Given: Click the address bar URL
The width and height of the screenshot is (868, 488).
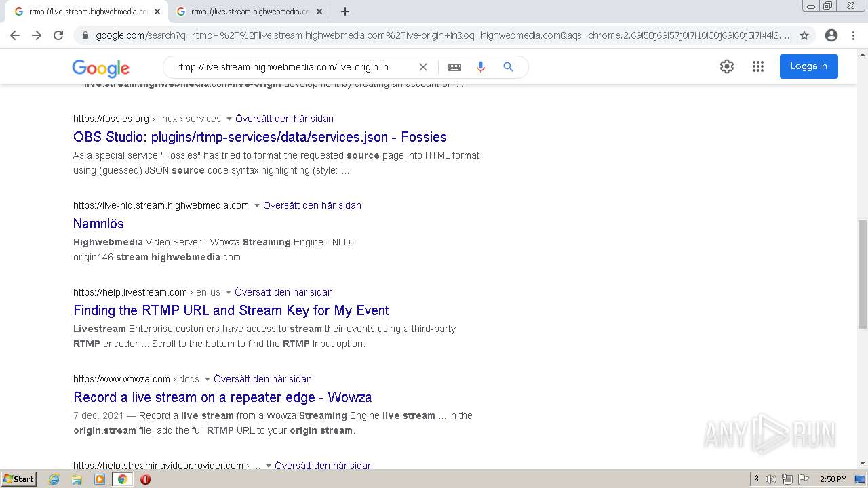Looking at the screenshot, I should coord(442,35).
